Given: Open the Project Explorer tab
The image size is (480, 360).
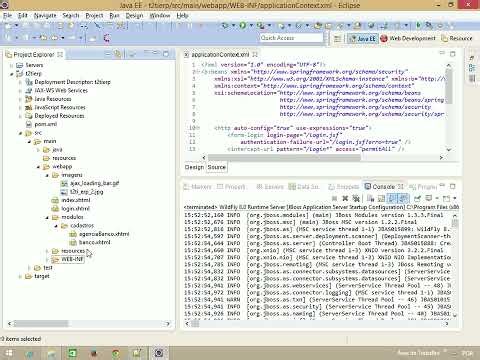Looking at the screenshot, I should pyautogui.click(x=34, y=54).
